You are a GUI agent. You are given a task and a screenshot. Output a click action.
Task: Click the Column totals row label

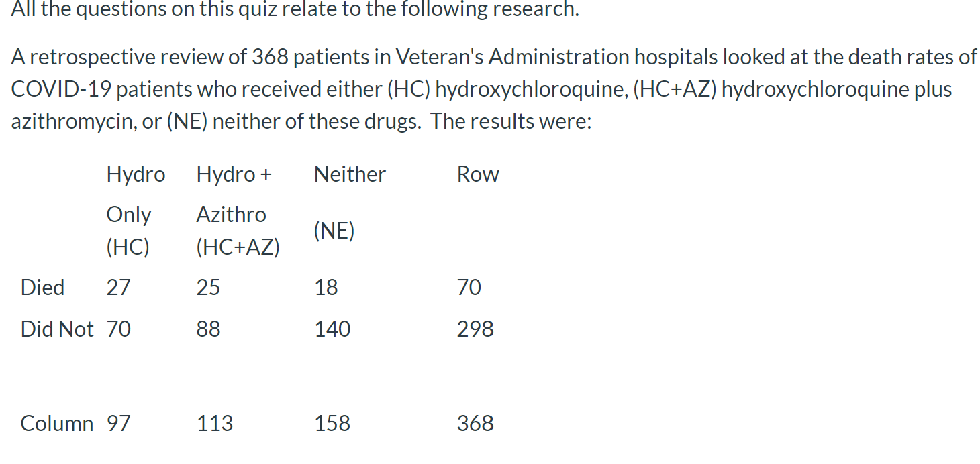click(x=57, y=424)
